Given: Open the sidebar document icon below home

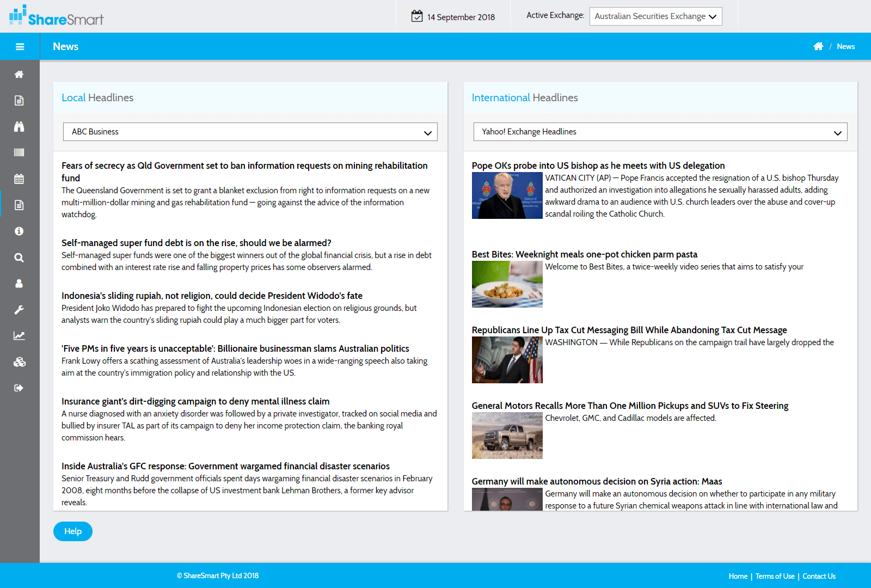Looking at the screenshot, I should 19,100.
